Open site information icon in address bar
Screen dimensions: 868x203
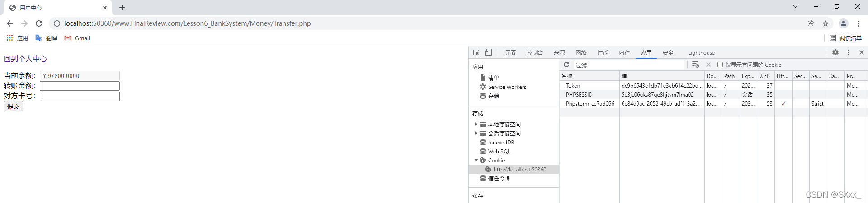pos(57,23)
